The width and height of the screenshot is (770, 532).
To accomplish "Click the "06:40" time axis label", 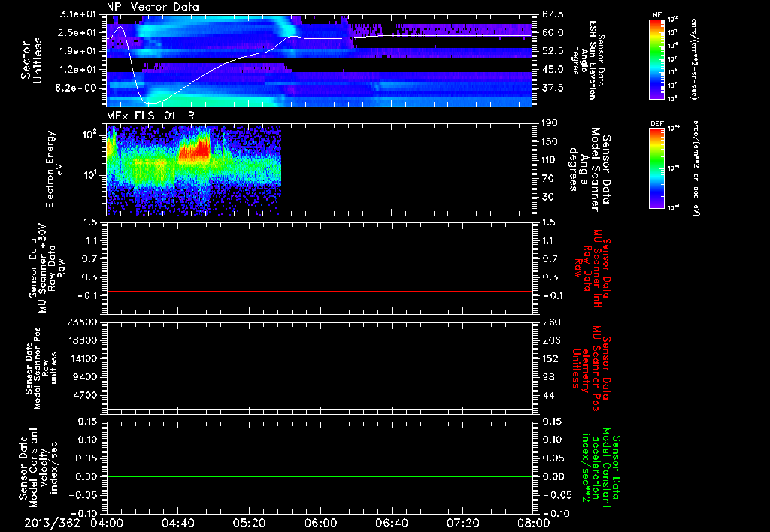I will (x=391, y=523).
